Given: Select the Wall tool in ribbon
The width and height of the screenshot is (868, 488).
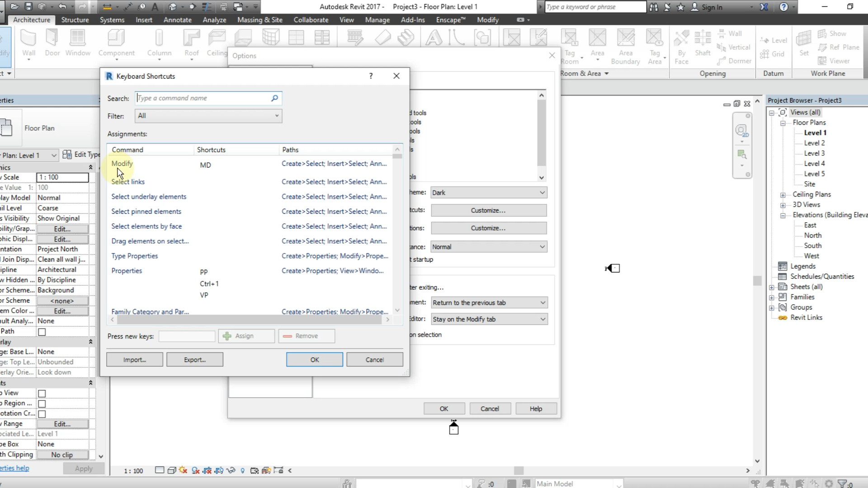Looking at the screenshot, I should point(28,43).
